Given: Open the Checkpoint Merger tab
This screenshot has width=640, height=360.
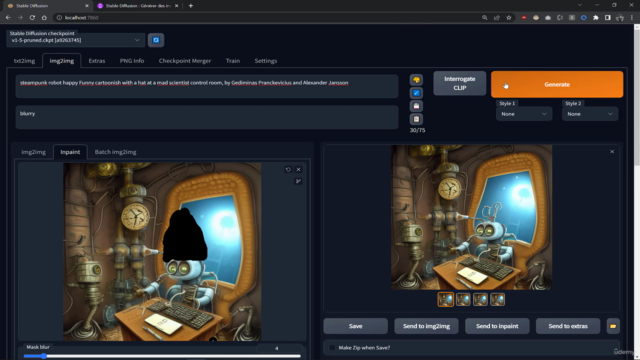Looking at the screenshot, I should (x=185, y=61).
